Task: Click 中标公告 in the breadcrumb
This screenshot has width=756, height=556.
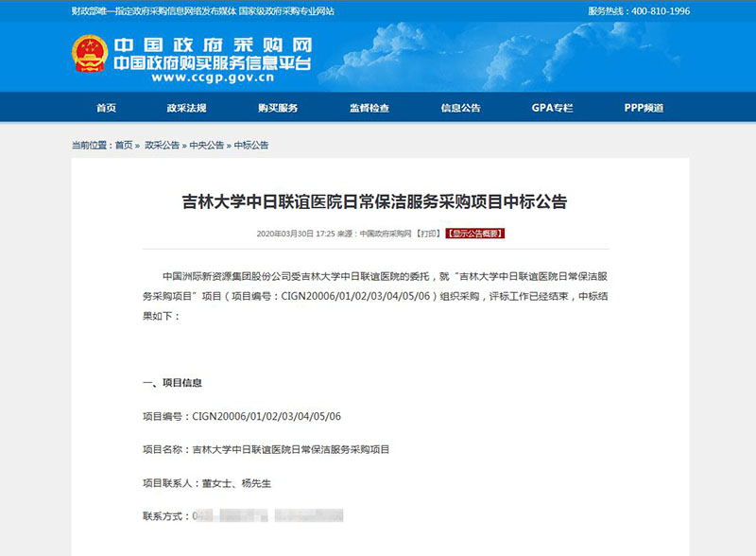Action: click(x=251, y=146)
